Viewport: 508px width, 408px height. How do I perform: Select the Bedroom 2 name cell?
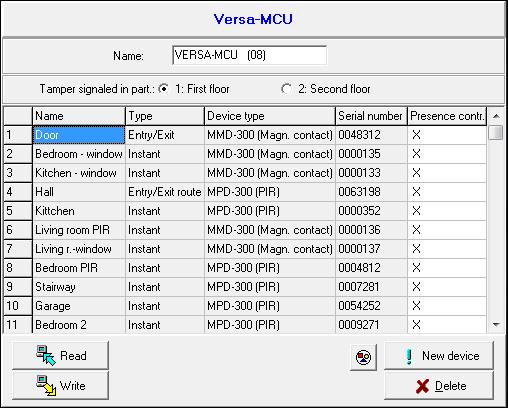click(x=79, y=325)
